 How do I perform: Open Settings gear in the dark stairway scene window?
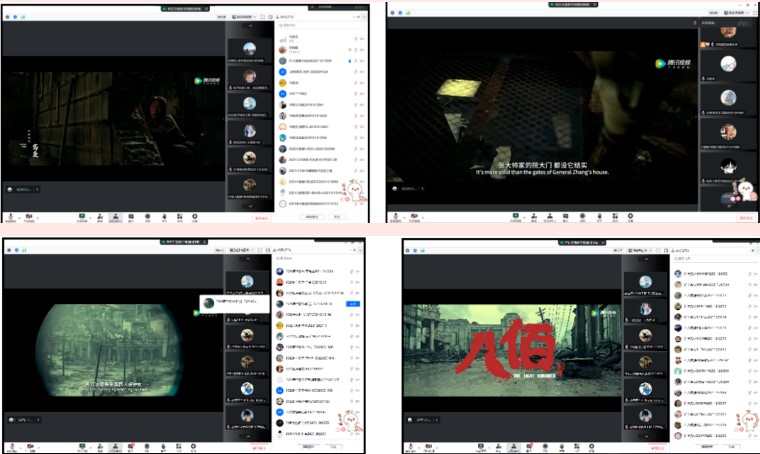coord(194,217)
